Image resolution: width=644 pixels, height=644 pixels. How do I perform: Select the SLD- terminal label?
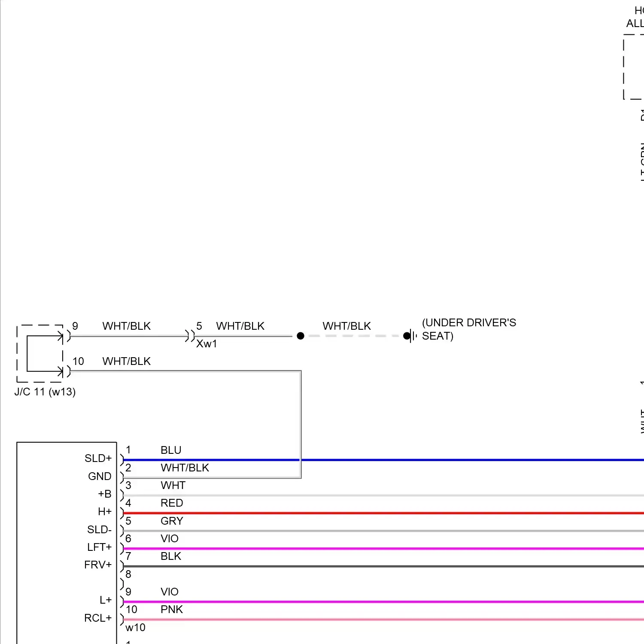(x=99, y=529)
